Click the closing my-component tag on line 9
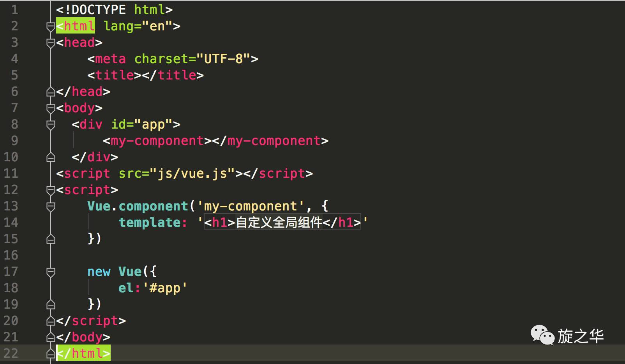The image size is (625, 364). point(270,141)
